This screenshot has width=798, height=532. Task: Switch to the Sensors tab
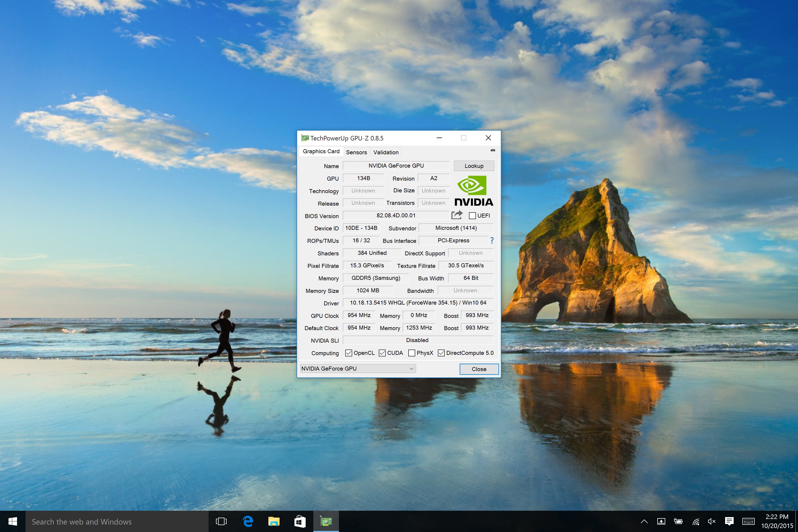coord(356,152)
